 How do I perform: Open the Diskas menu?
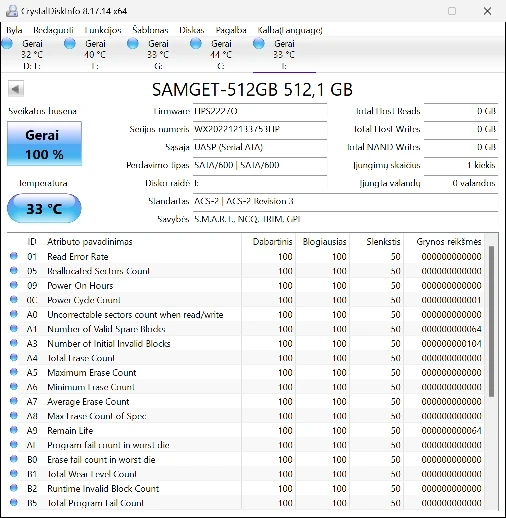click(x=191, y=30)
